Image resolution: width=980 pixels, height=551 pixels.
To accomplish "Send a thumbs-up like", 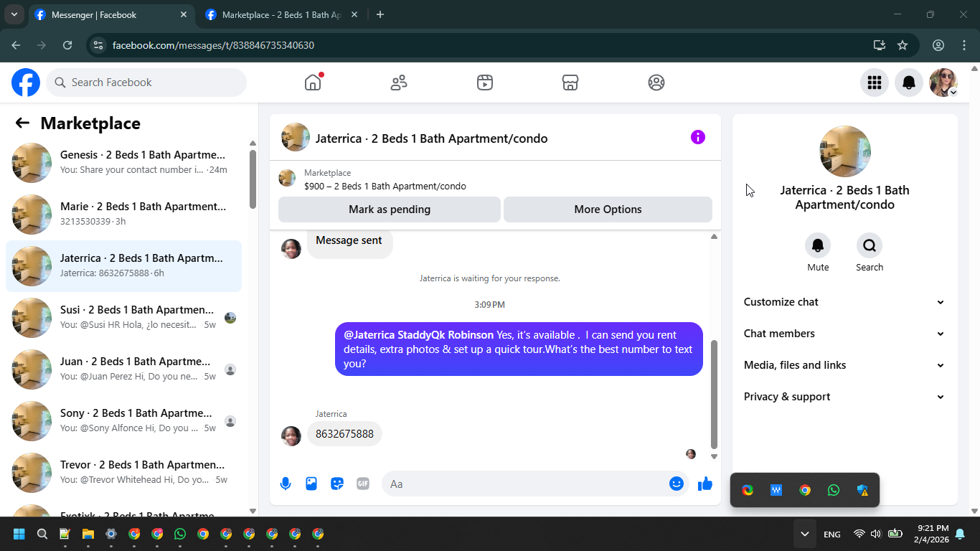I will [x=705, y=484].
